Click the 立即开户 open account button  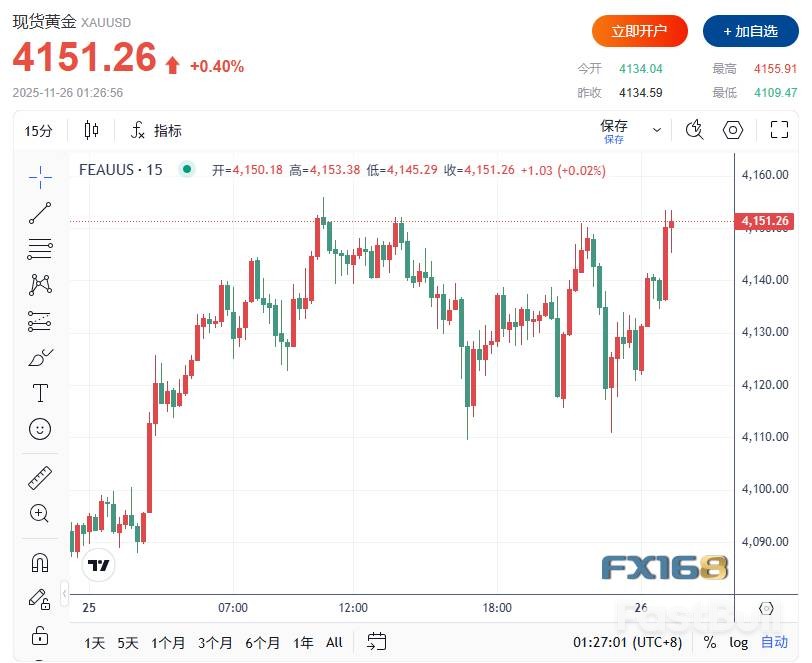[x=640, y=31]
